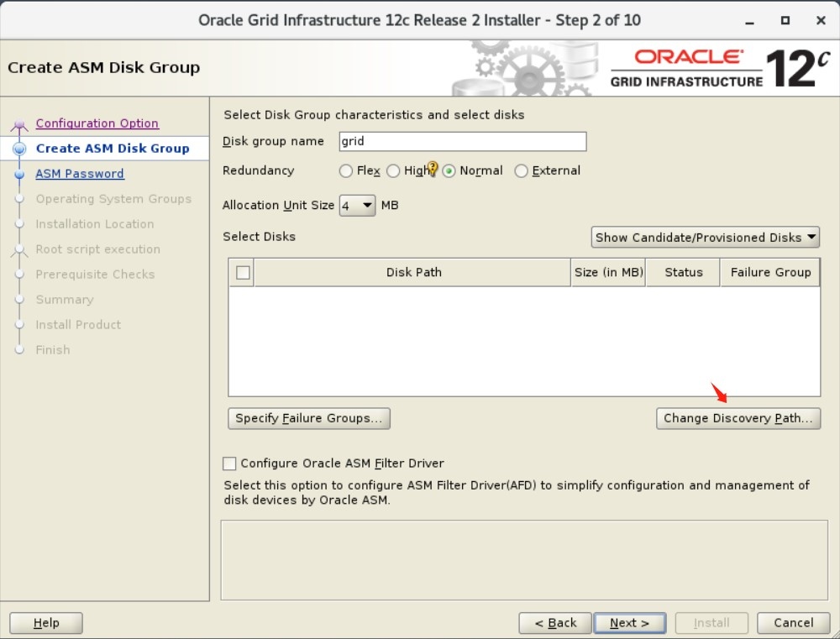
Task: Check the select-all disks header checkbox
Action: [x=243, y=273]
